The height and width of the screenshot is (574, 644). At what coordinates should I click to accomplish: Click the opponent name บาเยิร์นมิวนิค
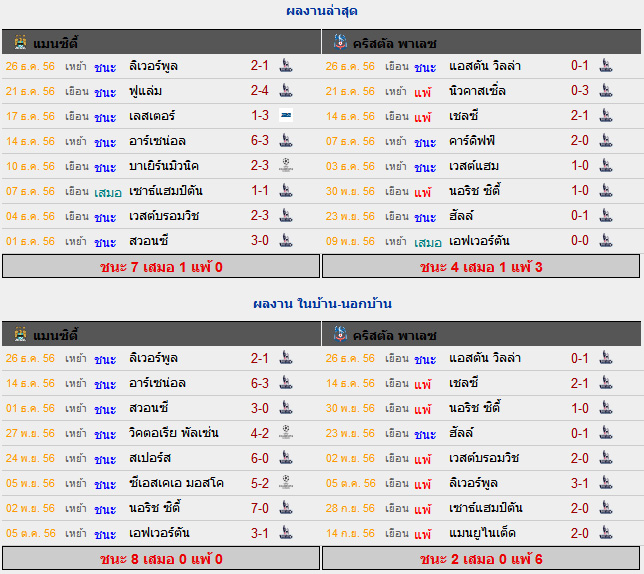(x=163, y=165)
